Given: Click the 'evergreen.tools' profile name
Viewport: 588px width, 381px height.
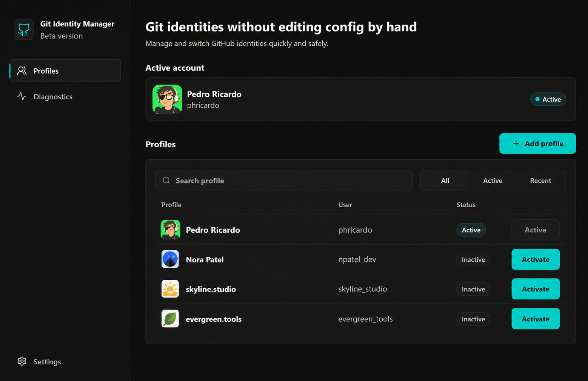Looking at the screenshot, I should tap(214, 319).
